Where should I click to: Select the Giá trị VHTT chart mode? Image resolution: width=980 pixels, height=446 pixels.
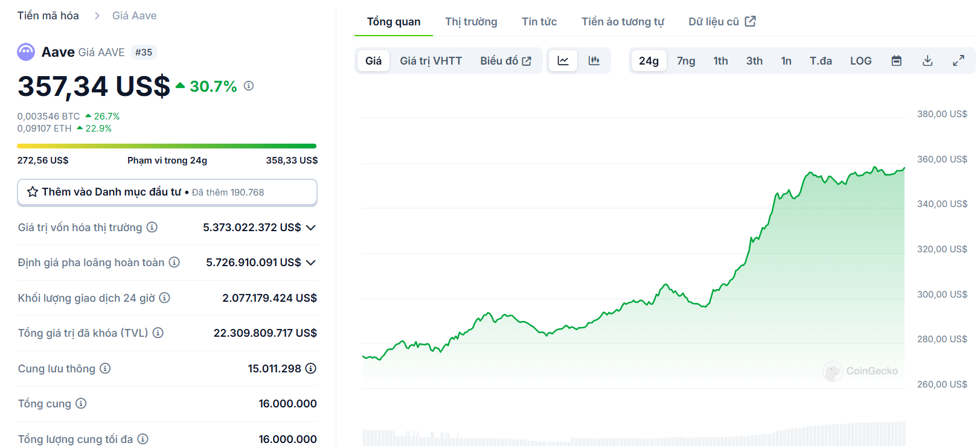pos(431,60)
